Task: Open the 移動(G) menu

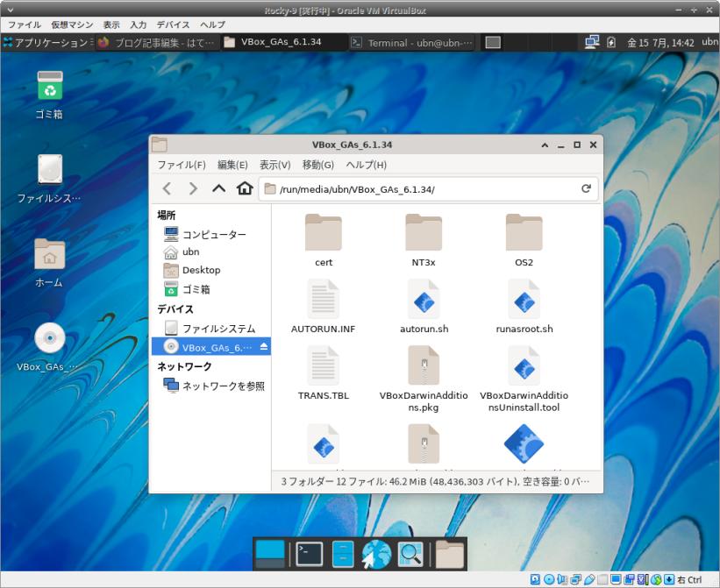Action: tap(317, 165)
